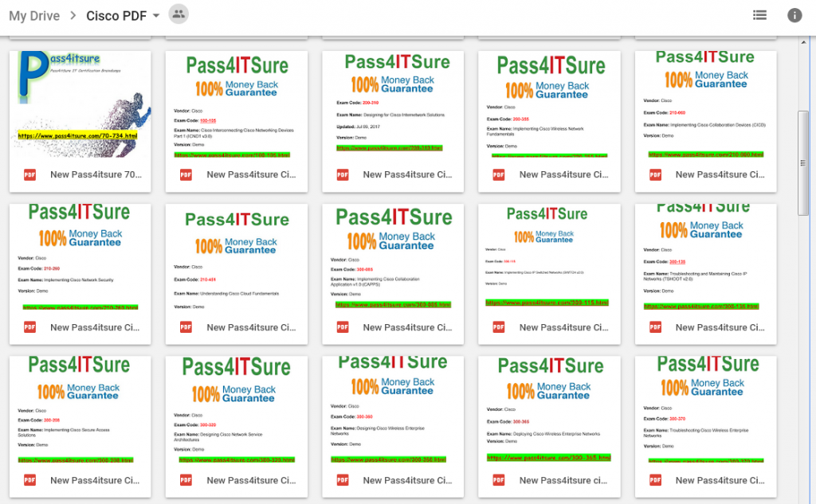Click file name under the 300-135 thumbnail
This screenshot has width=816, height=504.
pyautogui.click(x=720, y=327)
